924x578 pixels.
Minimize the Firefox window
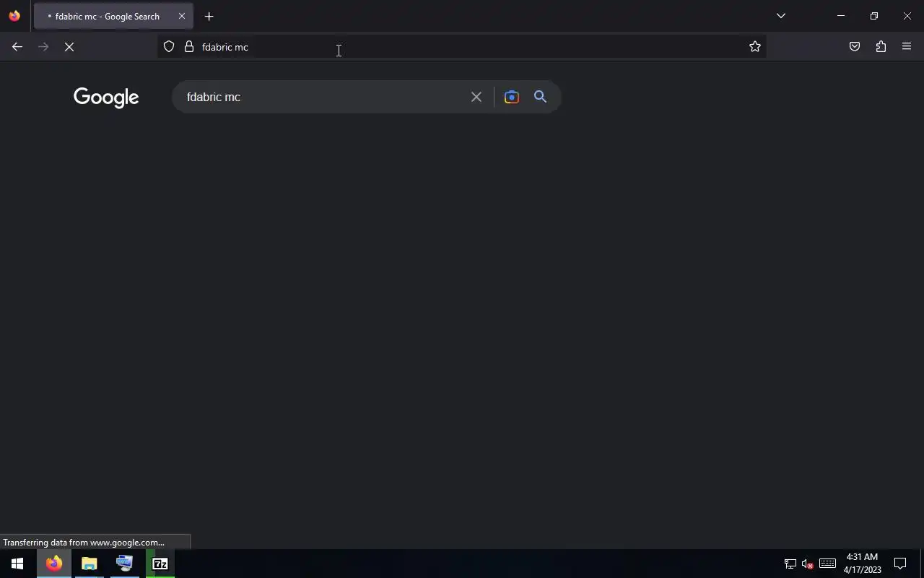[841, 16]
